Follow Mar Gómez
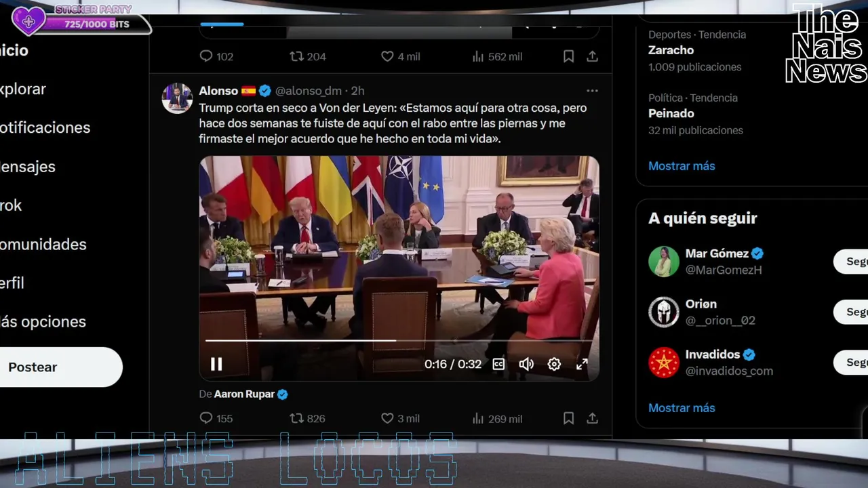 [x=851, y=262]
